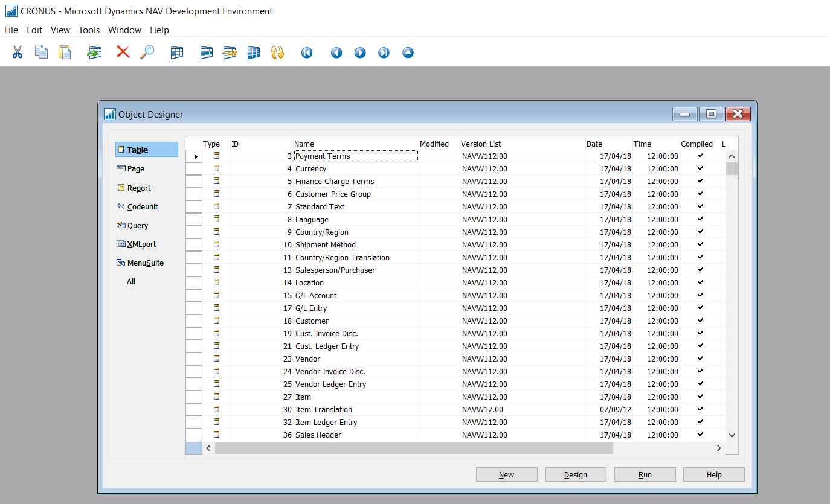The width and height of the screenshot is (830, 504).
Task: Select the G/L Account table name
Action: point(316,295)
